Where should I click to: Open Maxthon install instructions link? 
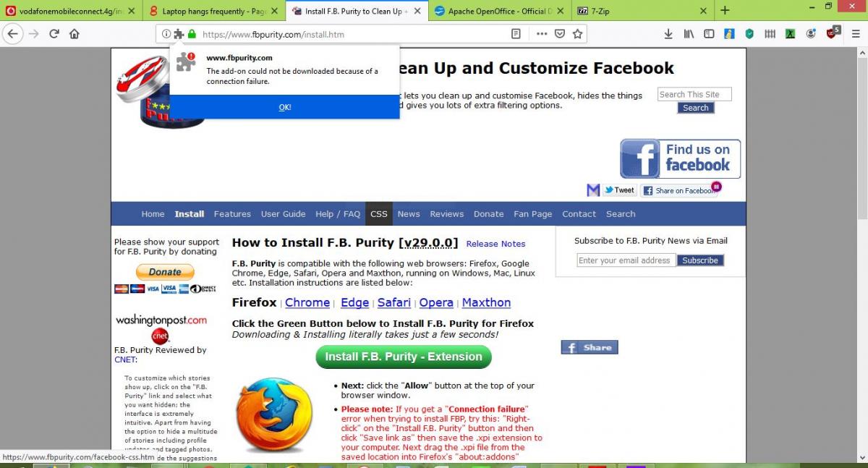(486, 302)
